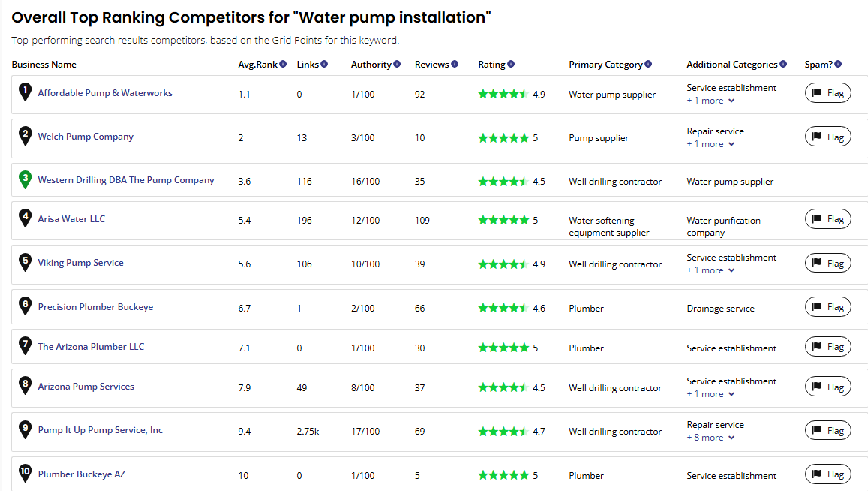Viewport: 868px width, 491px height.
Task: Click the rank 1 map pin marker
Action: click(25, 92)
